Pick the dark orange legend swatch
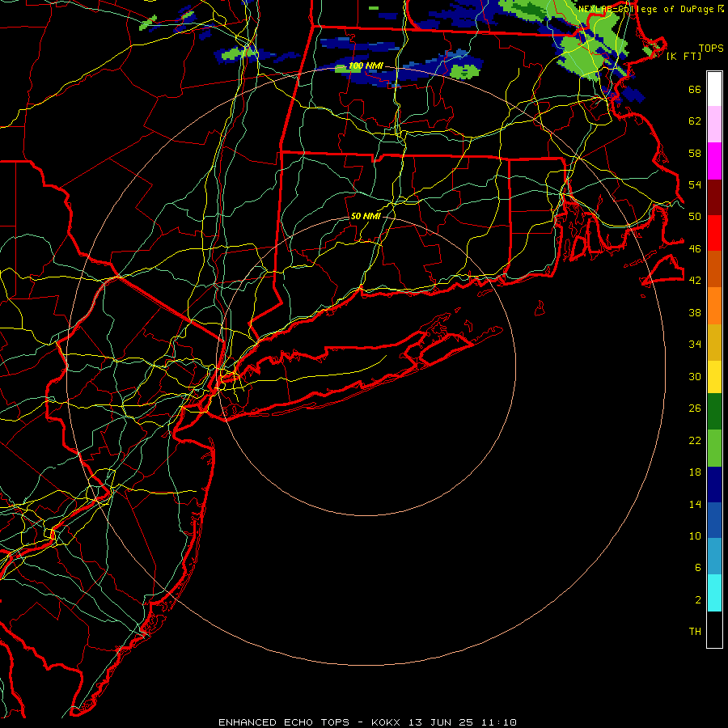The height and width of the screenshot is (728, 728). [714, 269]
